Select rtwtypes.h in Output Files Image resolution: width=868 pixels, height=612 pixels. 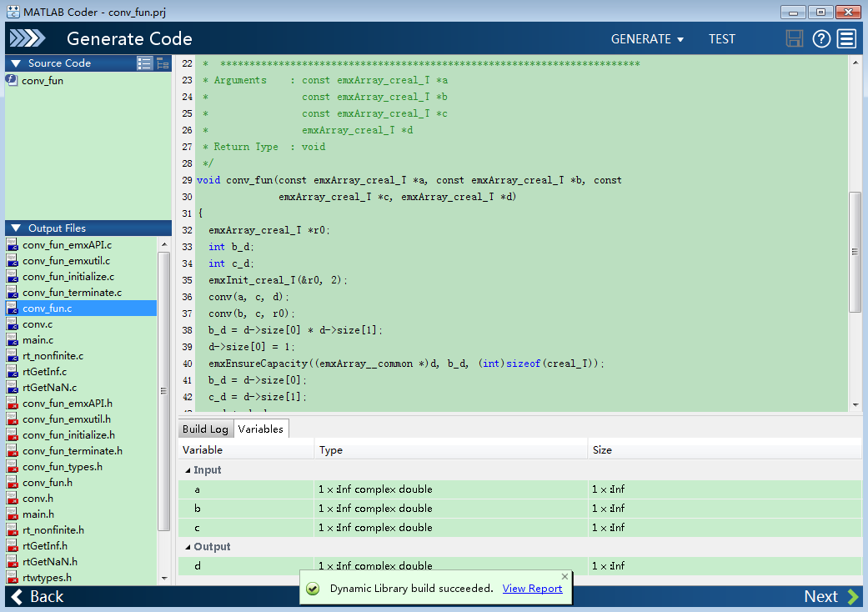pos(47,578)
